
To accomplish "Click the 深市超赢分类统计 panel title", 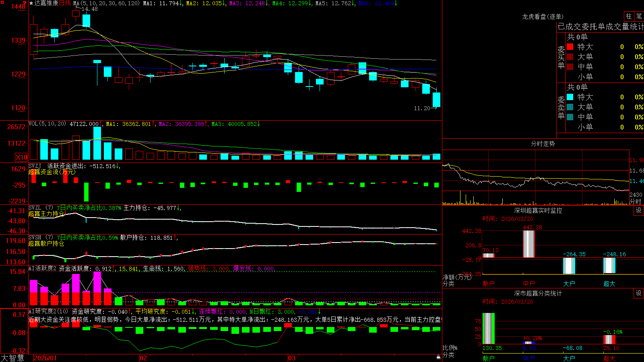I will [x=538, y=293].
